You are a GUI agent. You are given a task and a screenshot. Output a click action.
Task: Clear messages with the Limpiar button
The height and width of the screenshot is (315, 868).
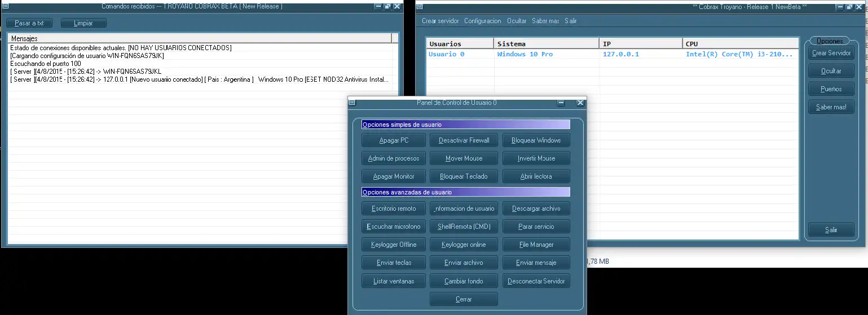(83, 23)
